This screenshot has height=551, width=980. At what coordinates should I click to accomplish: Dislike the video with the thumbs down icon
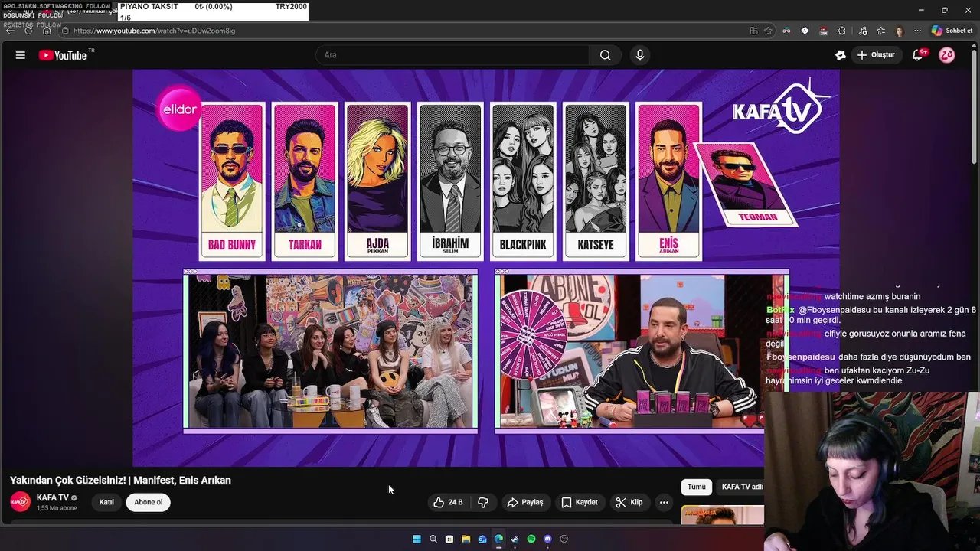tap(483, 502)
